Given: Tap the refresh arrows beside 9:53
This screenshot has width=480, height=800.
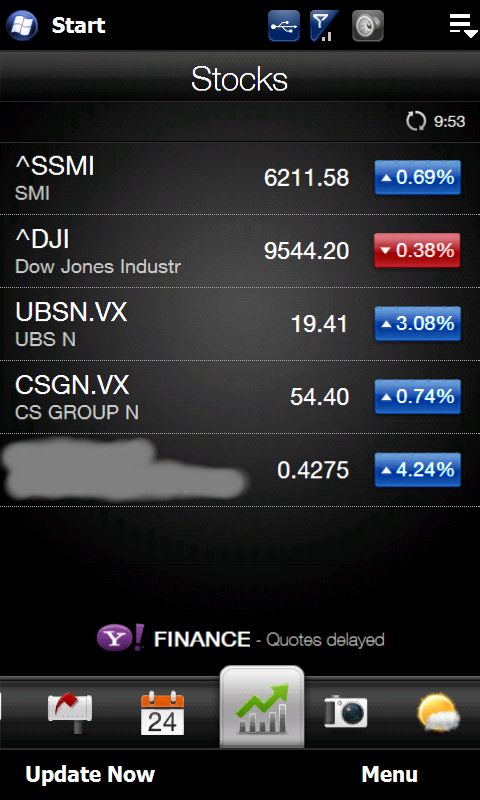Looking at the screenshot, I should point(416,121).
